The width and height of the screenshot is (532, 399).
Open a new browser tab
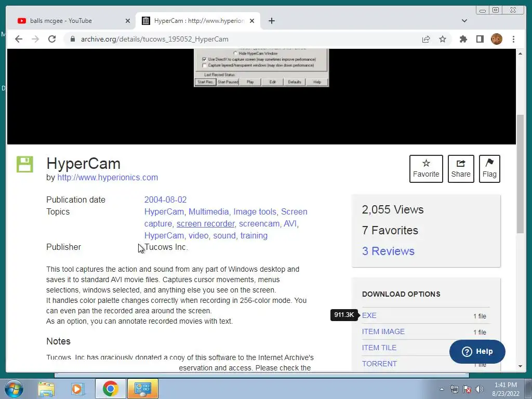(x=271, y=21)
